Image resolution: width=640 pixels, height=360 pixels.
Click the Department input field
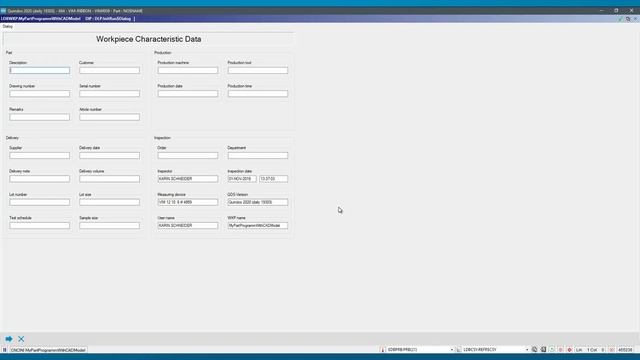coord(258,156)
